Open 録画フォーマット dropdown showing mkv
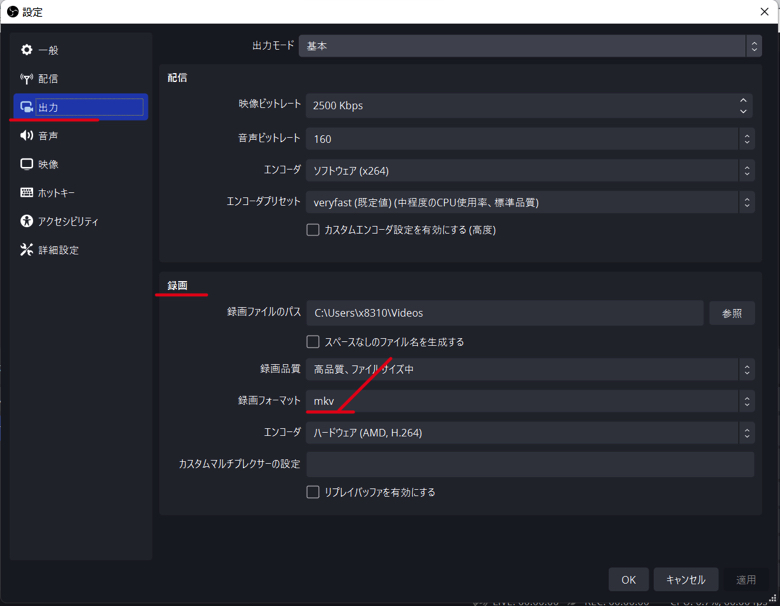Viewport: 780px width, 606px height. tap(530, 401)
